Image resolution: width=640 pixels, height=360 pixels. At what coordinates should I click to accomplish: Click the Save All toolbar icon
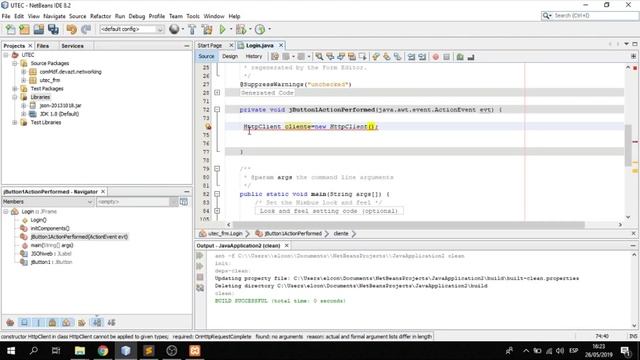pos(53,29)
